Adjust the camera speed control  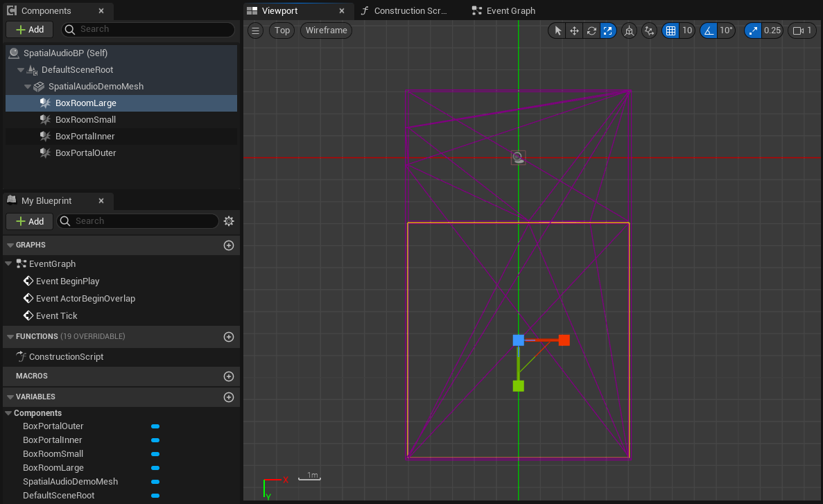(802, 31)
